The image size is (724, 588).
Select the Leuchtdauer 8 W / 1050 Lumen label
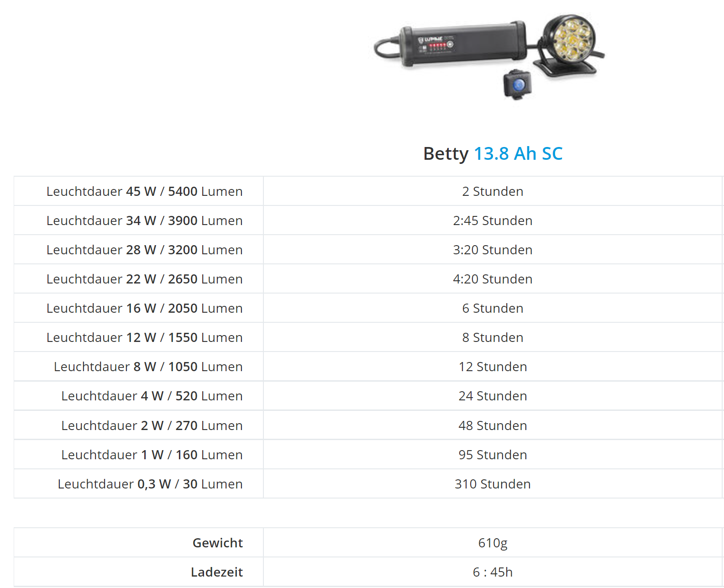pos(148,367)
